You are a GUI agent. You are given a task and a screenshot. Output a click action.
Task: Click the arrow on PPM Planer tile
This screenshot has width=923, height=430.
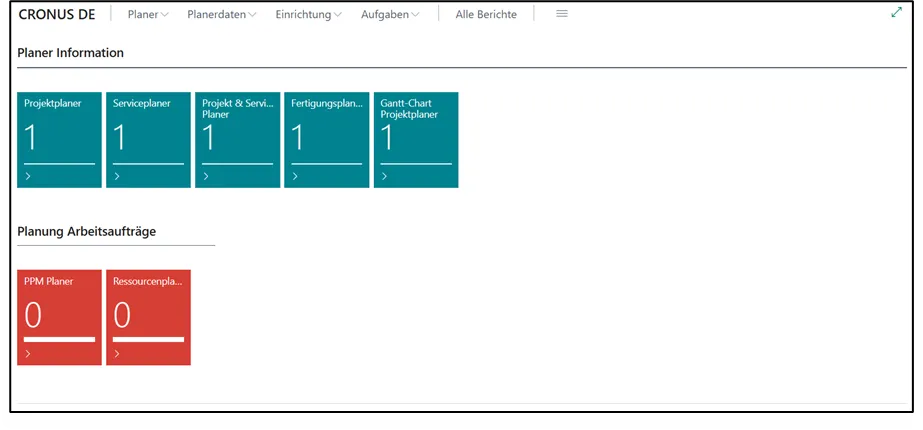28,354
